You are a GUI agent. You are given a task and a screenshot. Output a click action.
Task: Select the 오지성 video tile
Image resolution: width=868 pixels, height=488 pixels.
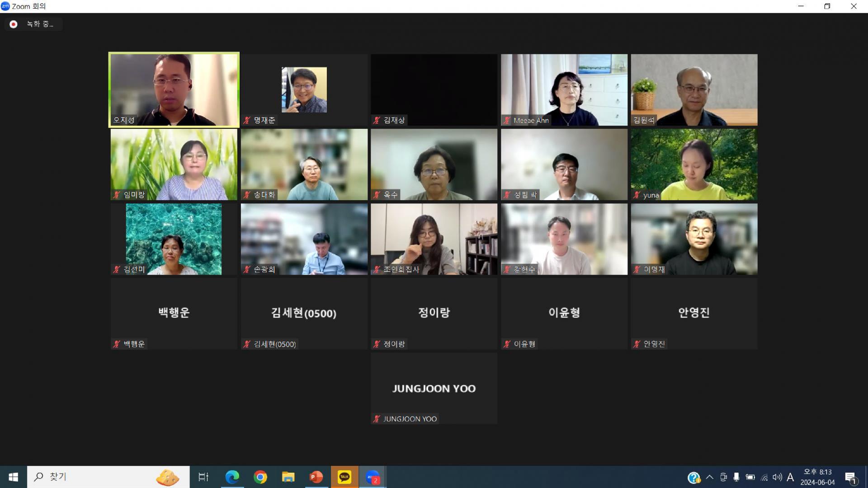coord(174,90)
